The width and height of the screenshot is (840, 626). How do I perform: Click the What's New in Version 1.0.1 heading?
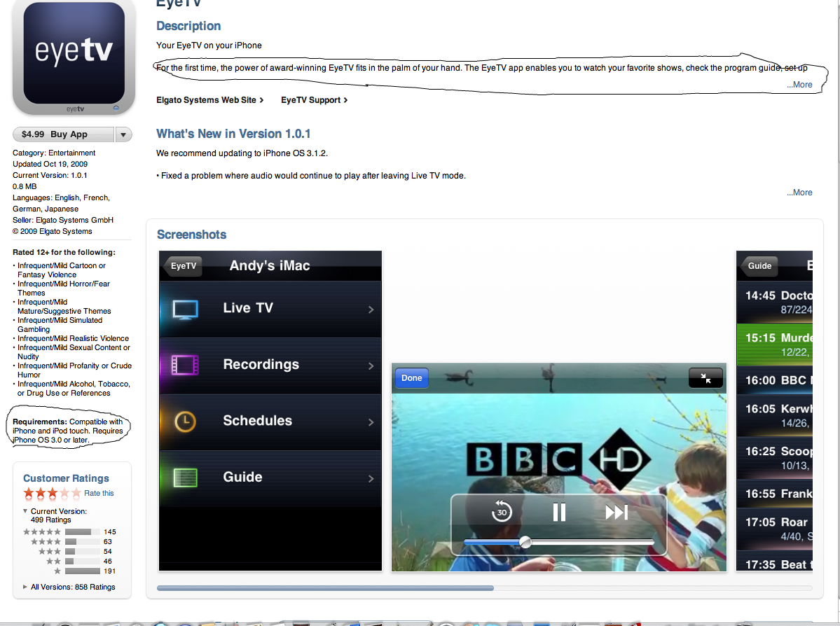[x=233, y=134]
